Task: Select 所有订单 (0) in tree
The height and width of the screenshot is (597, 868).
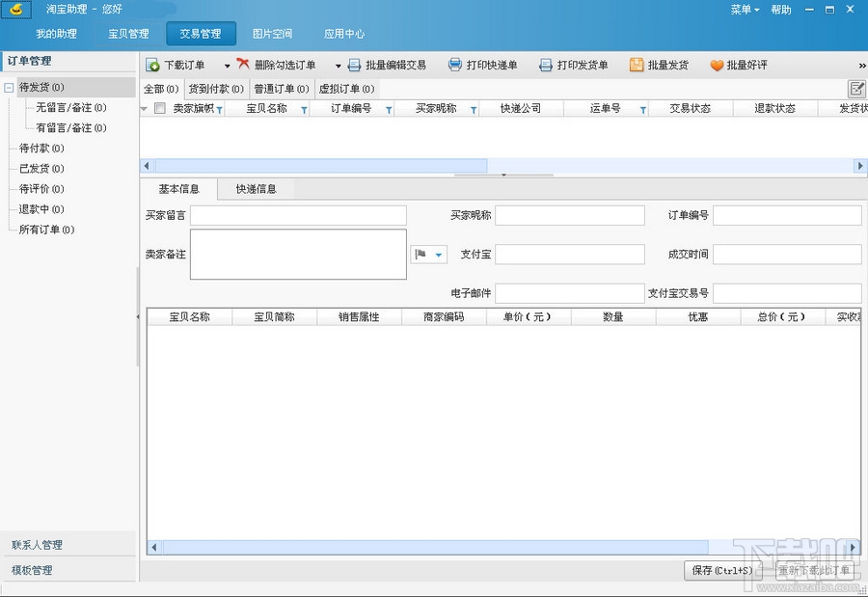Action: tap(46, 230)
